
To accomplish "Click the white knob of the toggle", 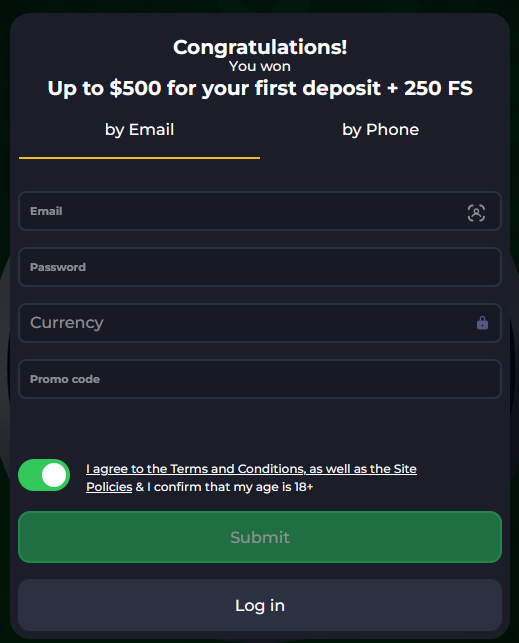I will click(x=54, y=475).
